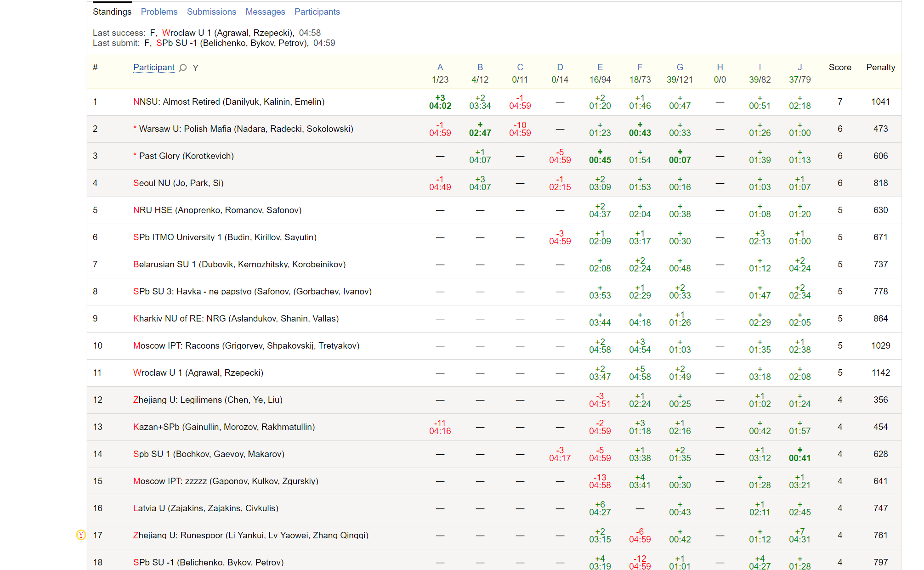This screenshot has height=570, width=924.
Task: Switch to the Submissions tab
Action: pos(211,12)
